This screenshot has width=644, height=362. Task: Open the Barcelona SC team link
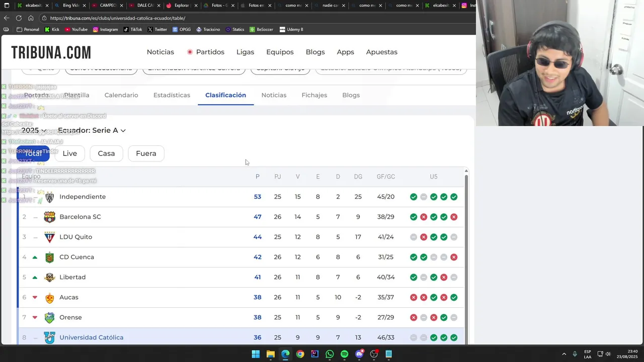coord(80,217)
